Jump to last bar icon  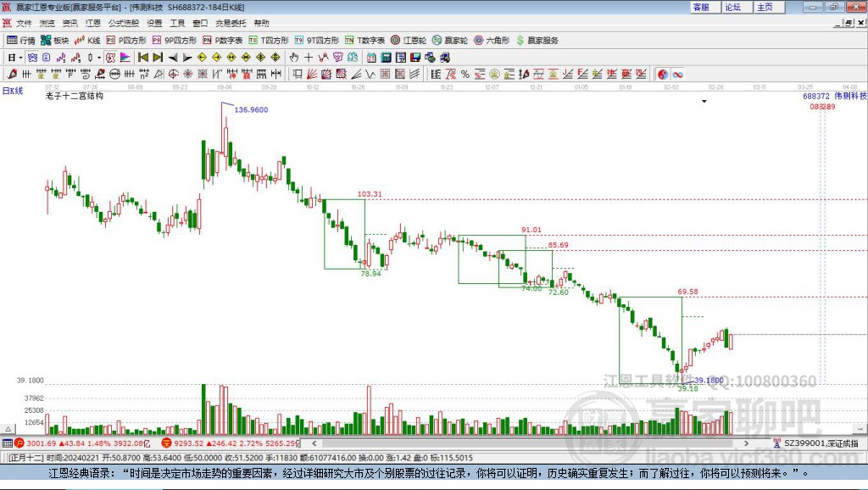tap(158, 58)
